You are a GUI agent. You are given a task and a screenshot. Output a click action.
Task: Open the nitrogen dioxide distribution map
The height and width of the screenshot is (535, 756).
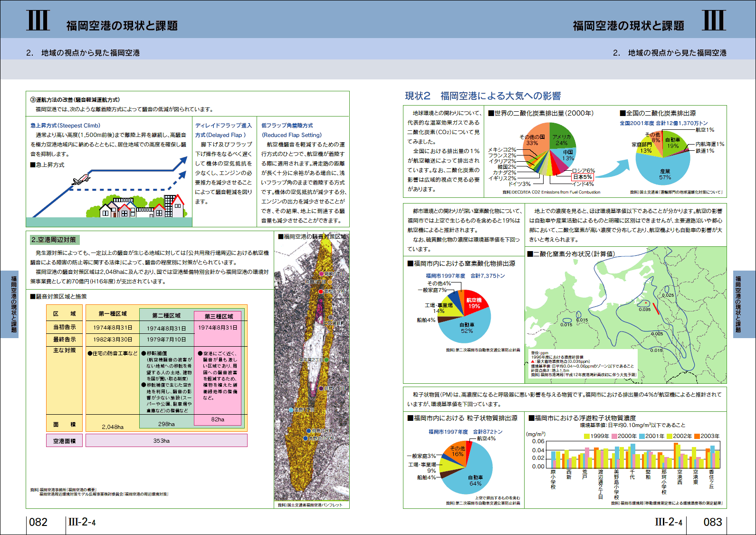[626, 315]
